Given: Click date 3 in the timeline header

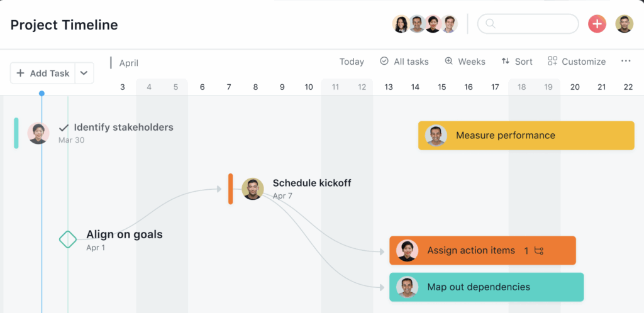Looking at the screenshot, I should [x=123, y=87].
